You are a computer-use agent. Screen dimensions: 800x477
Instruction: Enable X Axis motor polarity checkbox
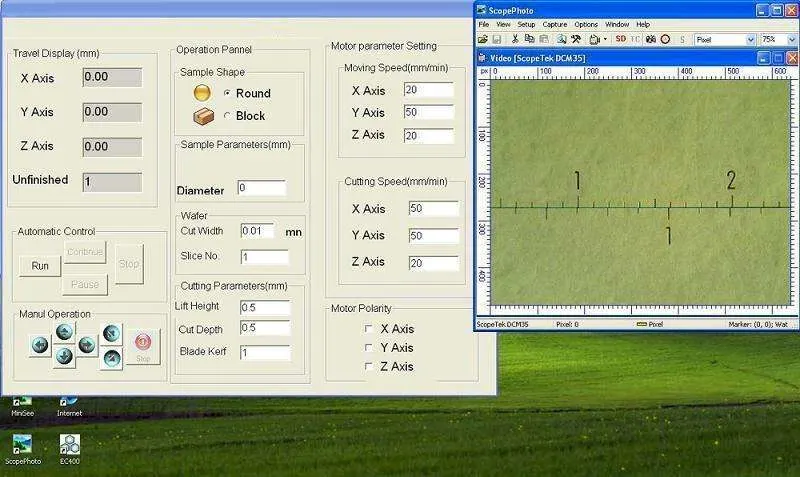(x=369, y=329)
